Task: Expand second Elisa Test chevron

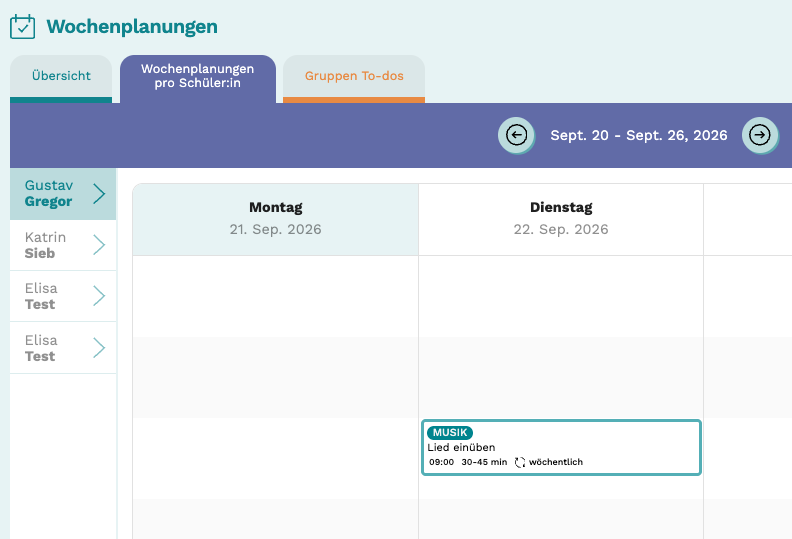Action: coord(100,348)
